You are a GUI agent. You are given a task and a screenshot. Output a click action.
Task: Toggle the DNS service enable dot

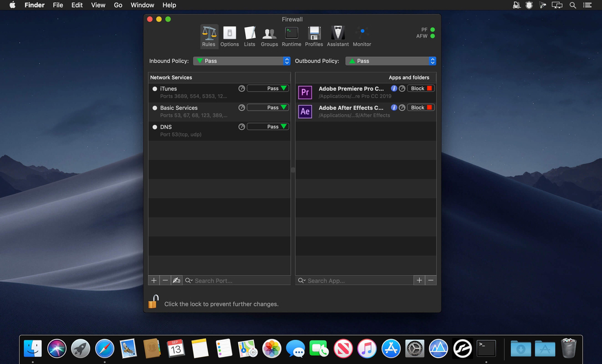155,127
